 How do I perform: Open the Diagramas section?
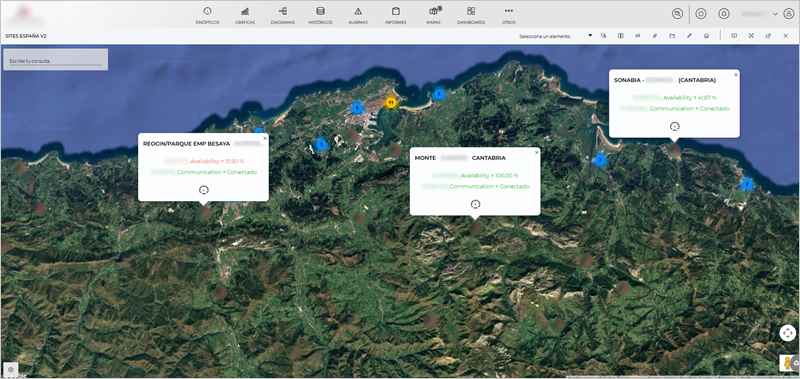tap(283, 16)
